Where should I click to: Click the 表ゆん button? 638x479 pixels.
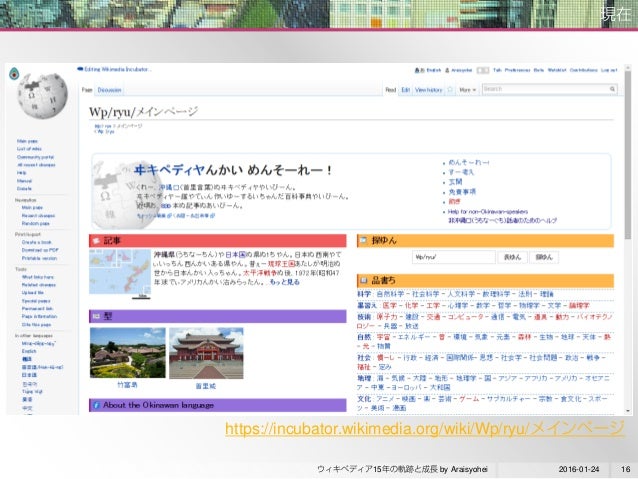coord(512,257)
